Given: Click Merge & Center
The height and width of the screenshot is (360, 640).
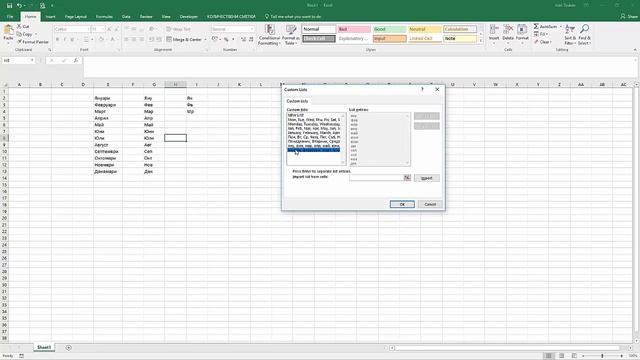Looking at the screenshot, I should click(x=184, y=40).
